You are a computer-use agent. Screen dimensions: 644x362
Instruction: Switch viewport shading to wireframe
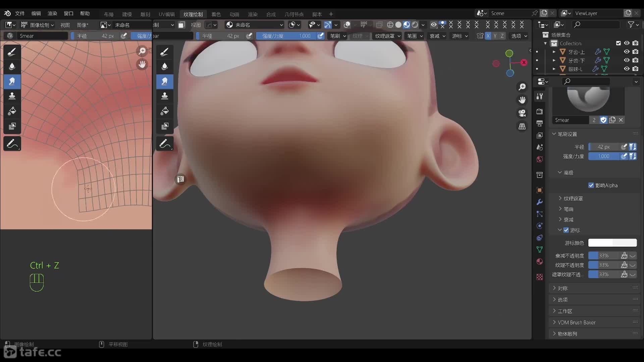pyautogui.click(x=390, y=25)
